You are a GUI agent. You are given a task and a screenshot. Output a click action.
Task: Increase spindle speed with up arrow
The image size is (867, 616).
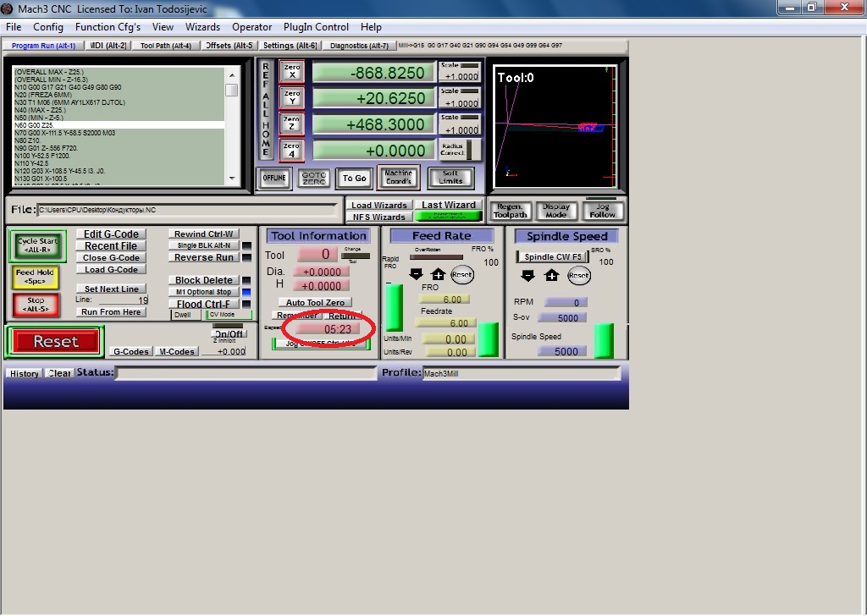click(x=551, y=275)
